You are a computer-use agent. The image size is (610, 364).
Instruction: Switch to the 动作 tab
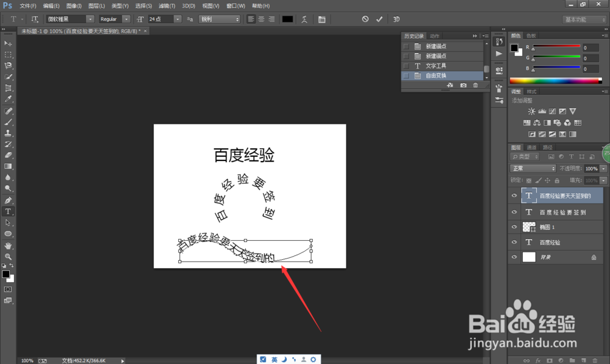[x=434, y=36]
